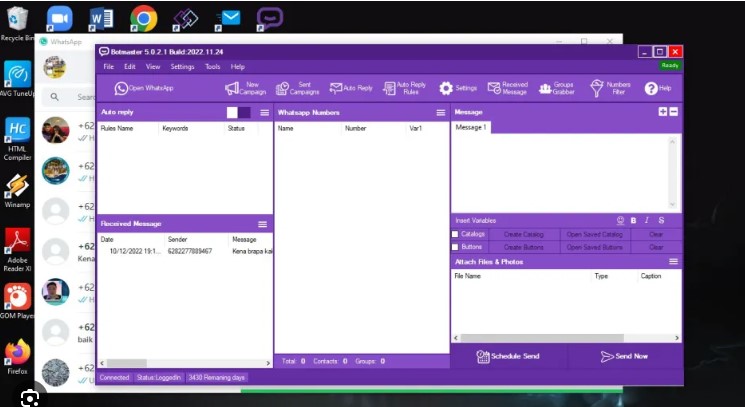Clear the catalog row

pos(656,235)
